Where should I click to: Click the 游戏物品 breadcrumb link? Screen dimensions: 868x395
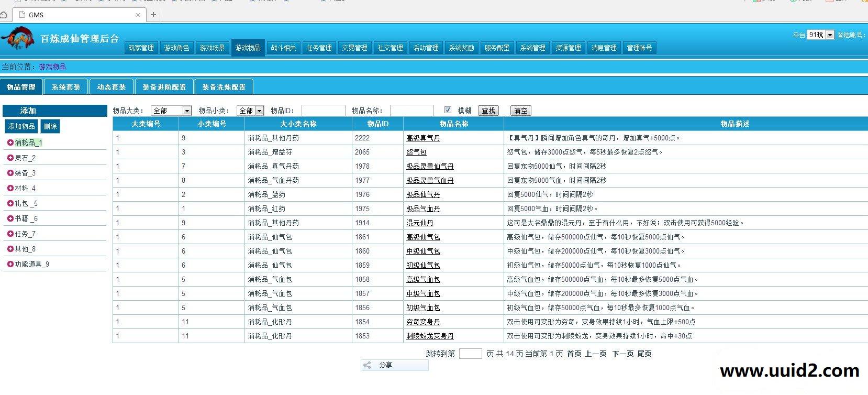click(52, 67)
